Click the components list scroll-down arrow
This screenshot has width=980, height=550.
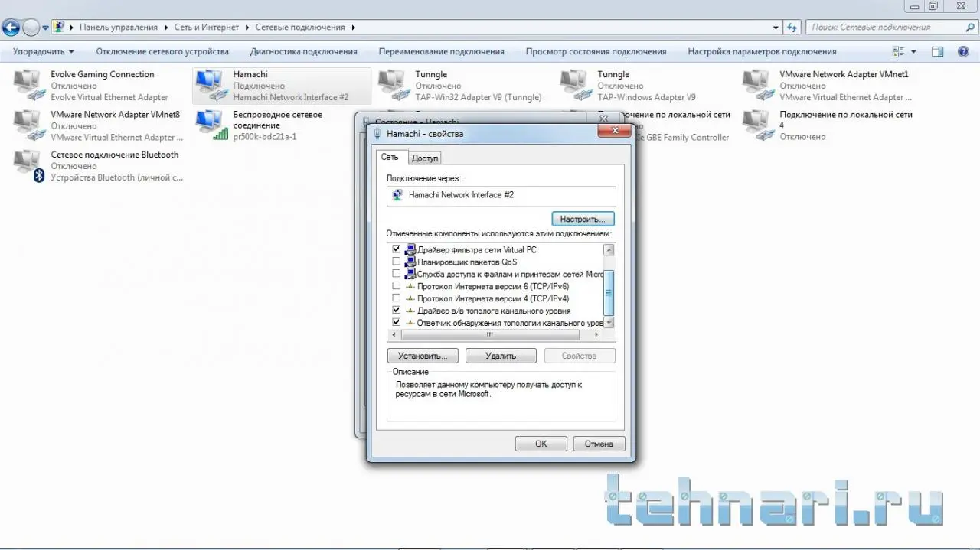click(609, 324)
